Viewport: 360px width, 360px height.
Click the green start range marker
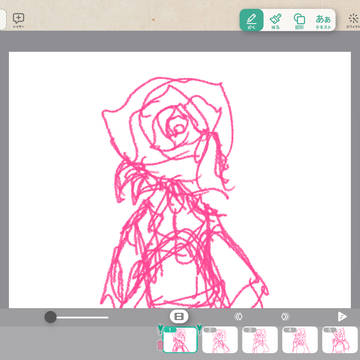click(x=160, y=329)
